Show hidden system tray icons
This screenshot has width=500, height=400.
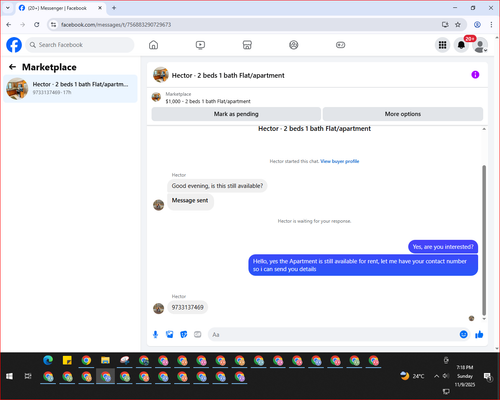436,376
